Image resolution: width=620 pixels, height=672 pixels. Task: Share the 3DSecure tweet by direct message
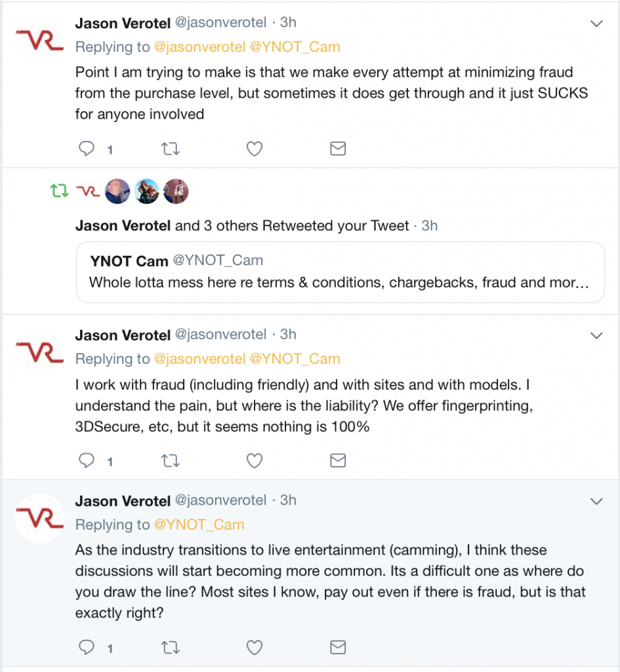point(338,460)
